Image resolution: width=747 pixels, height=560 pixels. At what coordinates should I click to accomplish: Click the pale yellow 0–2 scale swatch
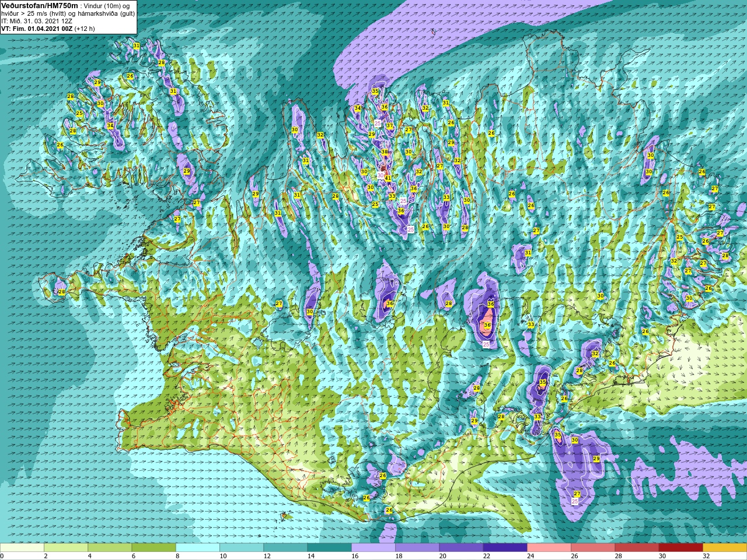22,547
